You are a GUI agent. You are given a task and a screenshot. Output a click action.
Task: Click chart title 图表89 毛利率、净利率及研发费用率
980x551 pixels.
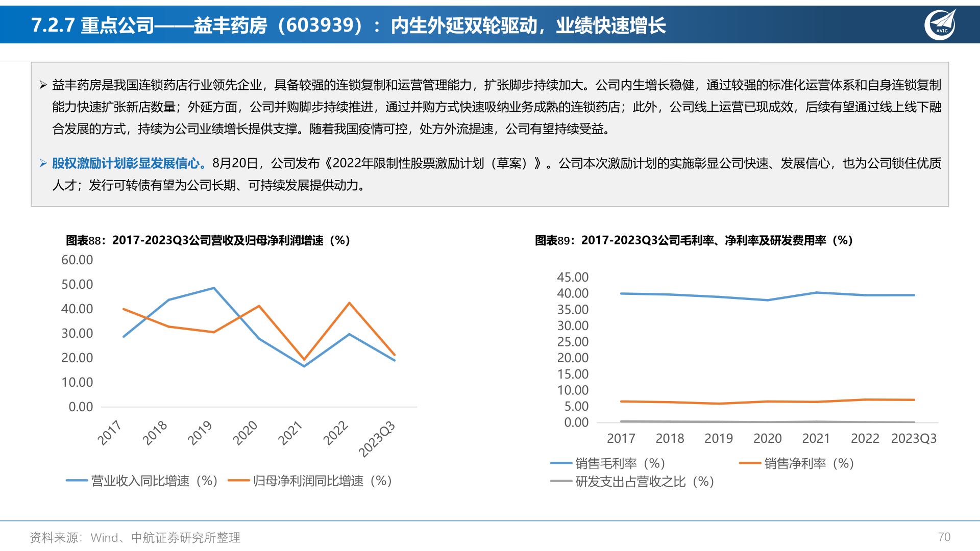pos(694,240)
